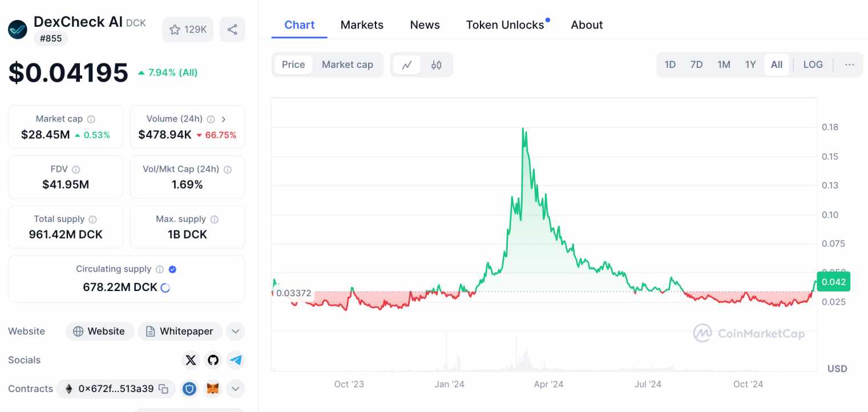Expand more contracts dropdown
868x412 pixels.
click(x=236, y=389)
